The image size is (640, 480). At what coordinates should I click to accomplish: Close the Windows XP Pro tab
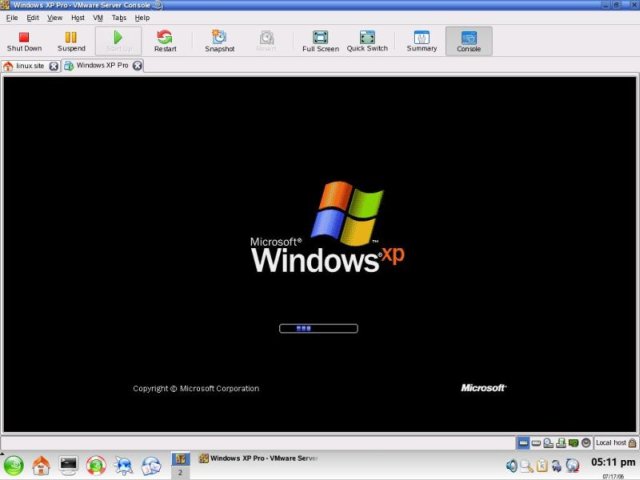138,65
